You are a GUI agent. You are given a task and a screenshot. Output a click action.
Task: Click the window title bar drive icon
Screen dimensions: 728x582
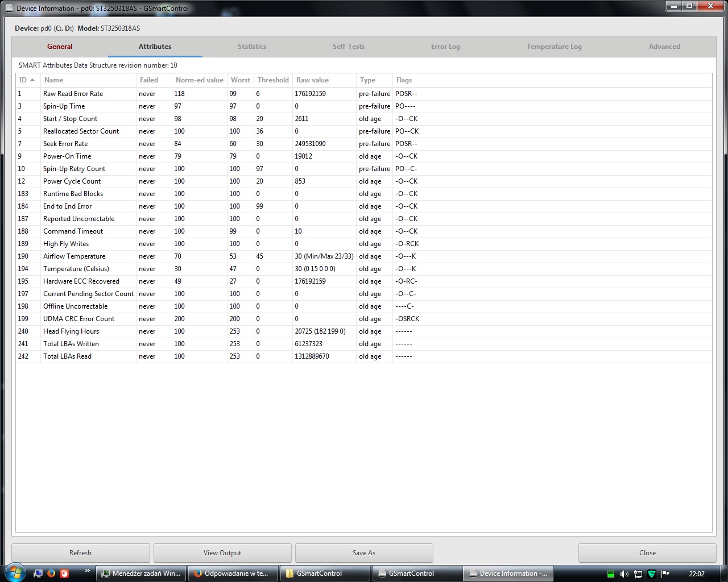[9, 8]
